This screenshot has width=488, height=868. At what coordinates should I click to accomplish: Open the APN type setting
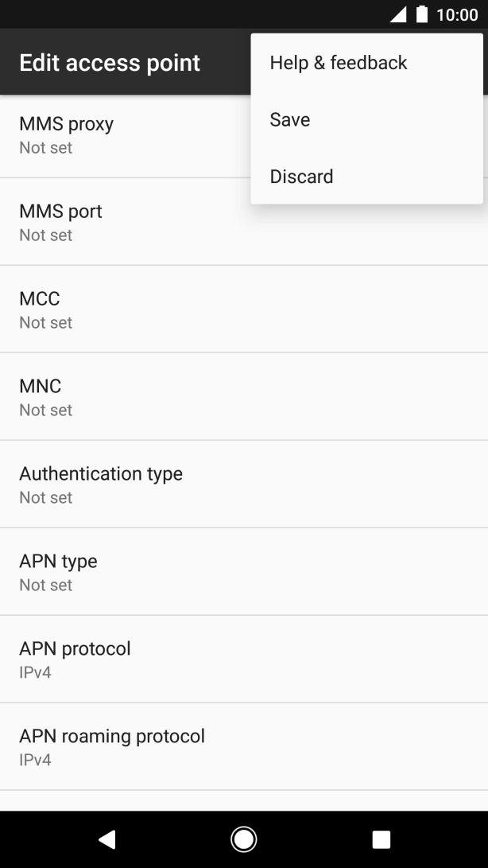(244, 572)
